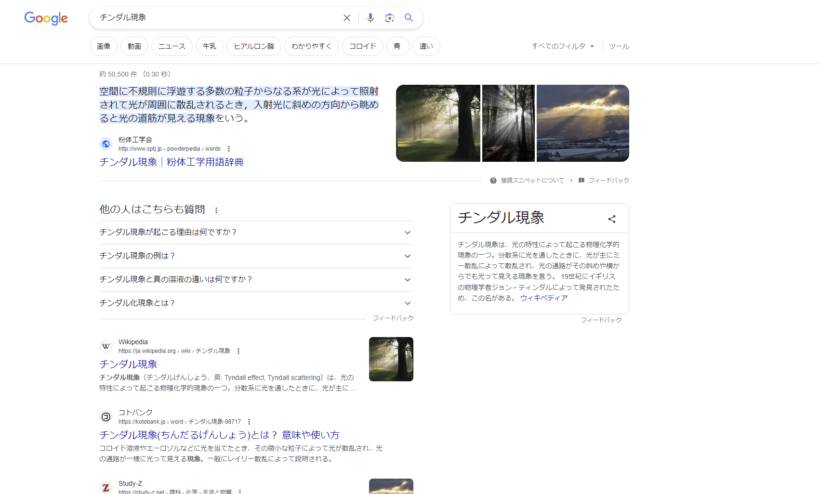The image size is (820, 494).
Task: Open the ウィキペディア link in the knowledge panel
Action: pyautogui.click(x=543, y=298)
